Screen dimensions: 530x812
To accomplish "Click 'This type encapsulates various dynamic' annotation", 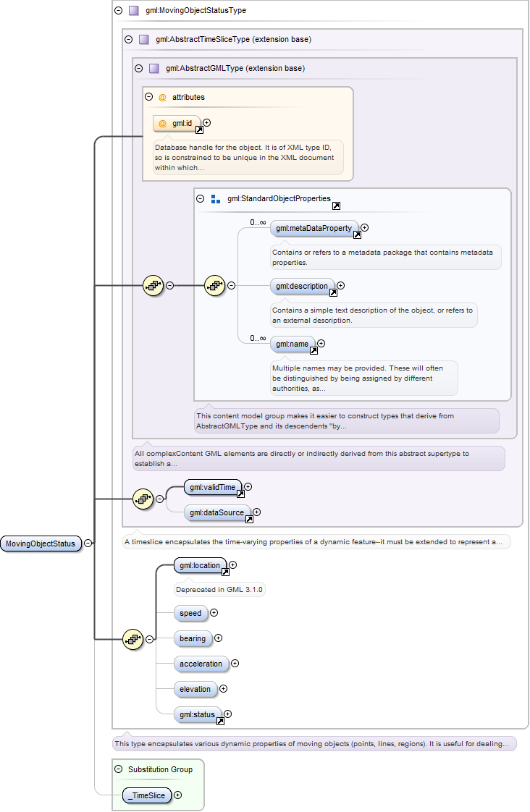I will click(x=314, y=744).
